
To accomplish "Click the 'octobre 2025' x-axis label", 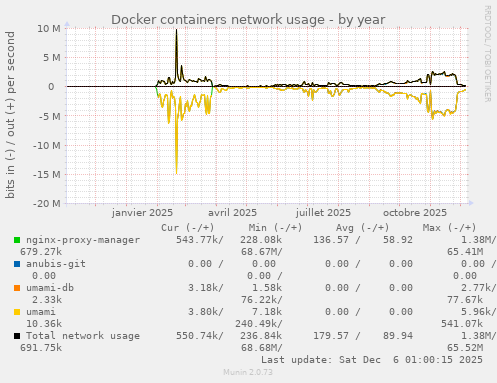I will pos(415,213).
